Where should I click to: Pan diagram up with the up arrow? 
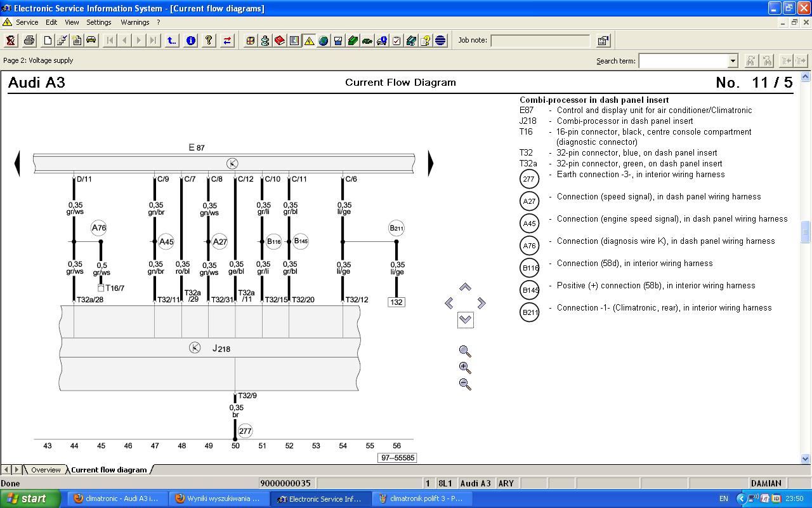pyautogui.click(x=465, y=287)
